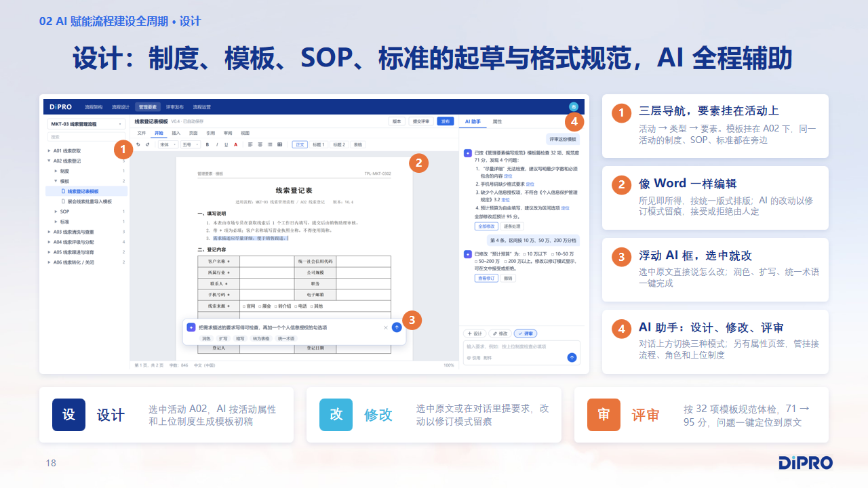Tick the 其他 checkbox in 线索来源 row
The height and width of the screenshot is (488, 868).
(x=312, y=306)
